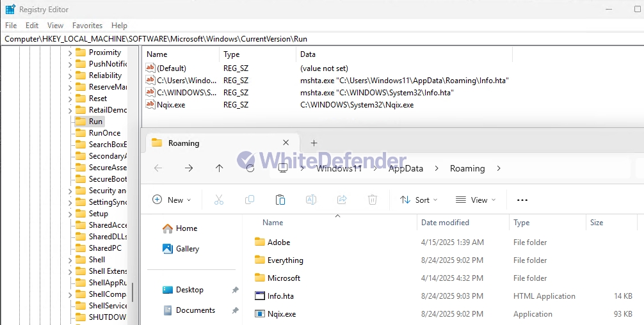Screen dimensions: 644x325
Task: Expand the Shell Extensions key
Action: click(70, 272)
